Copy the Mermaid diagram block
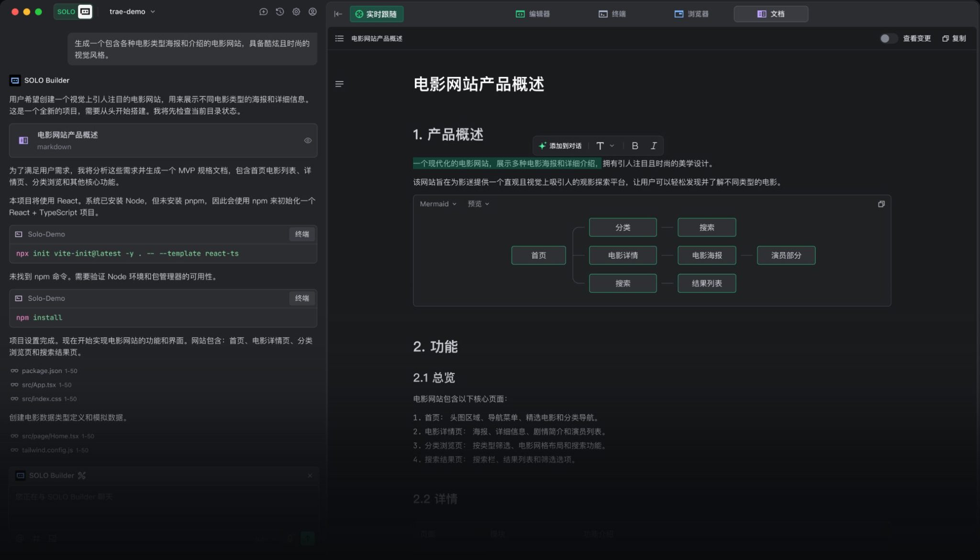Image resolution: width=980 pixels, height=560 pixels. click(881, 204)
